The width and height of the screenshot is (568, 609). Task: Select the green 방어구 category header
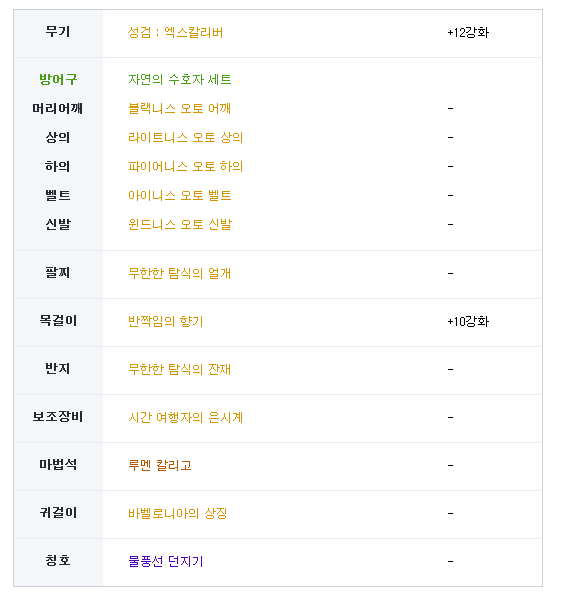(x=58, y=80)
